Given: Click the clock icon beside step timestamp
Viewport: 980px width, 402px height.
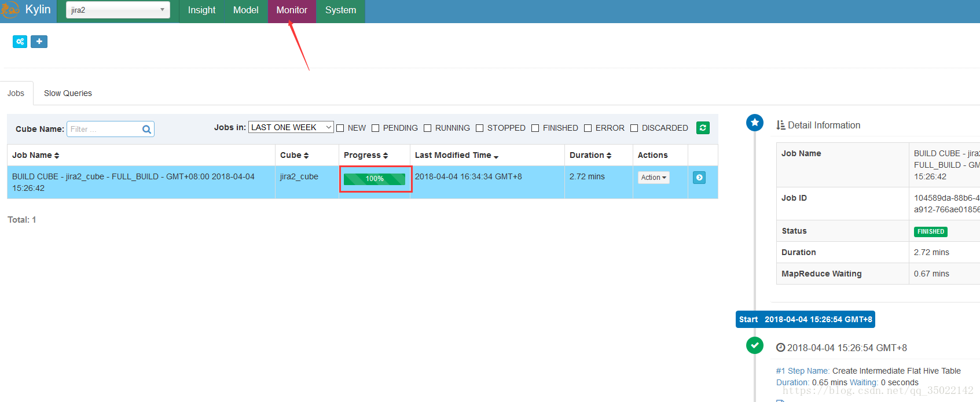Looking at the screenshot, I should [780, 348].
